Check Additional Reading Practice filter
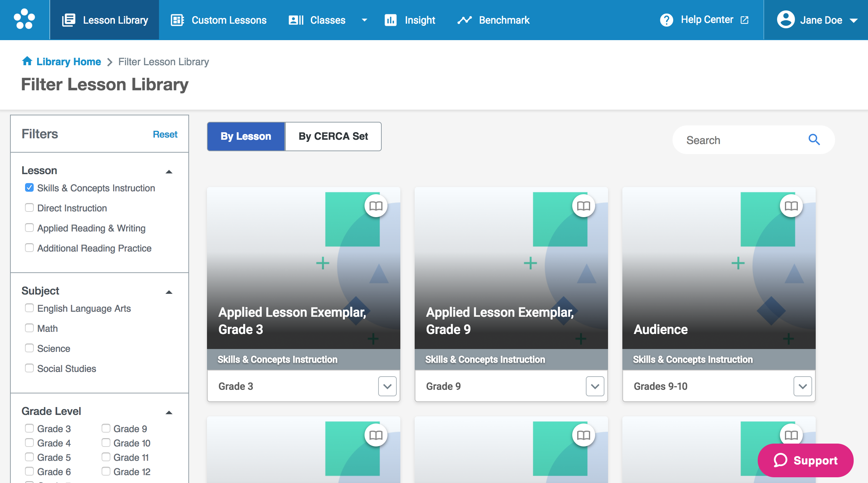This screenshot has width=868, height=483. 29,248
